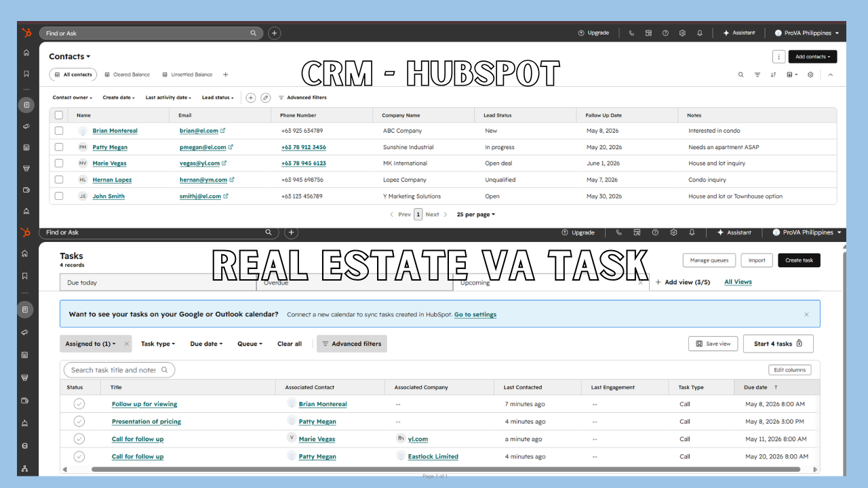Select the checkbox for Hernan Lopez
Image resolution: width=868 pixels, height=488 pixels.
[59, 180]
